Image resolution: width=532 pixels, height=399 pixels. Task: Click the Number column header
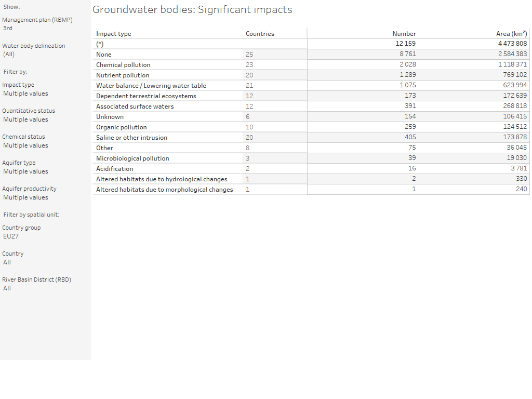[x=404, y=34]
